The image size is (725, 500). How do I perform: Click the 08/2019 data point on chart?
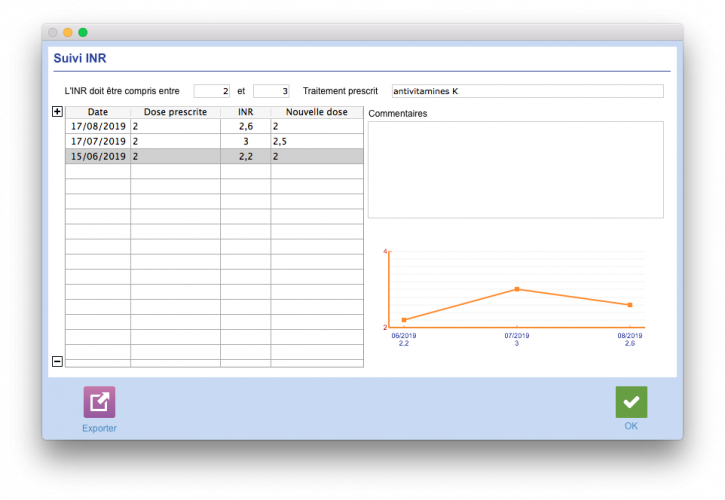(x=630, y=305)
